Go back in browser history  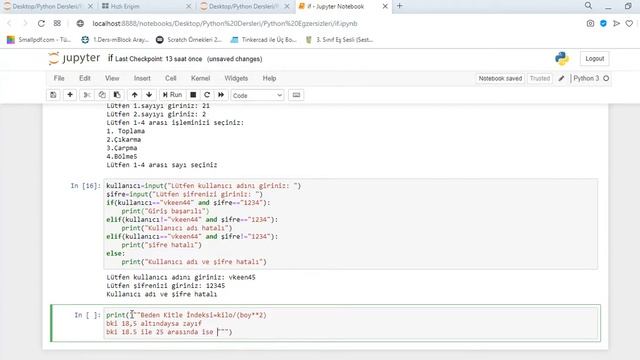point(9,24)
